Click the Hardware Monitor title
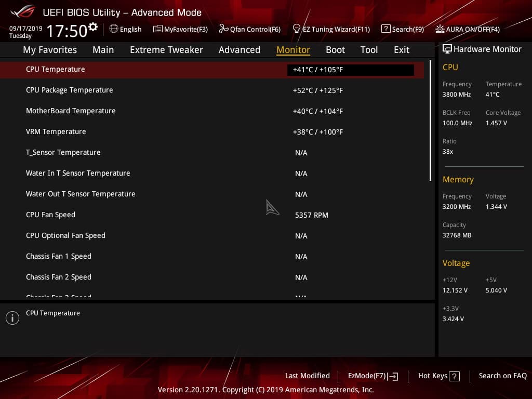Viewport: 532px width, 399px height. pyautogui.click(x=487, y=49)
